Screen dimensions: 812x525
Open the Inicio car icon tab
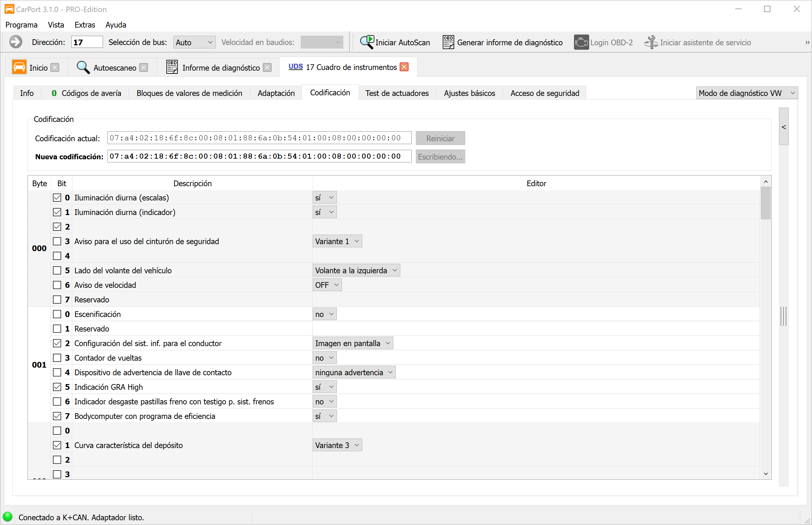19,67
